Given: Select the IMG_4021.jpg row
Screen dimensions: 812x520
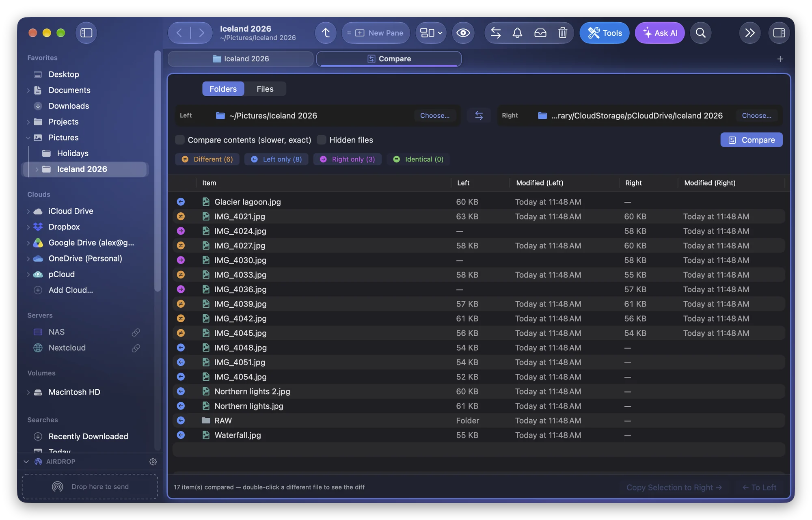Looking at the screenshot, I should tap(479, 216).
